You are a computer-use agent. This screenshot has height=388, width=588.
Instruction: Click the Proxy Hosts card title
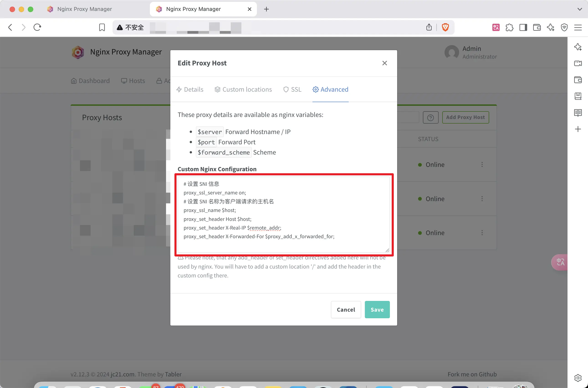coord(102,118)
